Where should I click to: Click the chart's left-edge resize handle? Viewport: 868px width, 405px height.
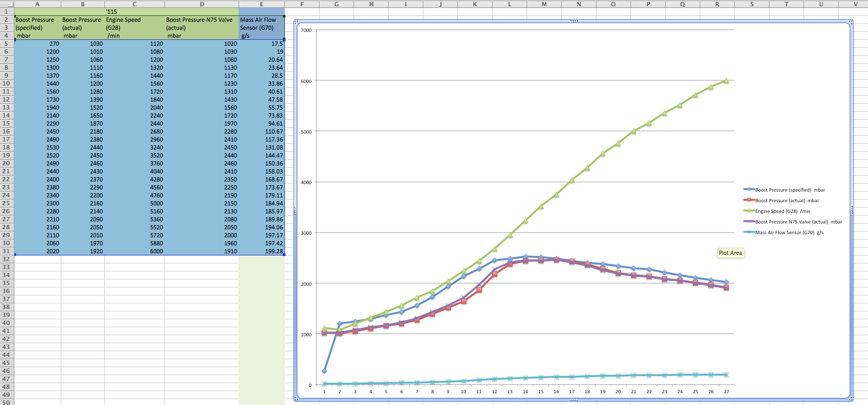click(295, 211)
